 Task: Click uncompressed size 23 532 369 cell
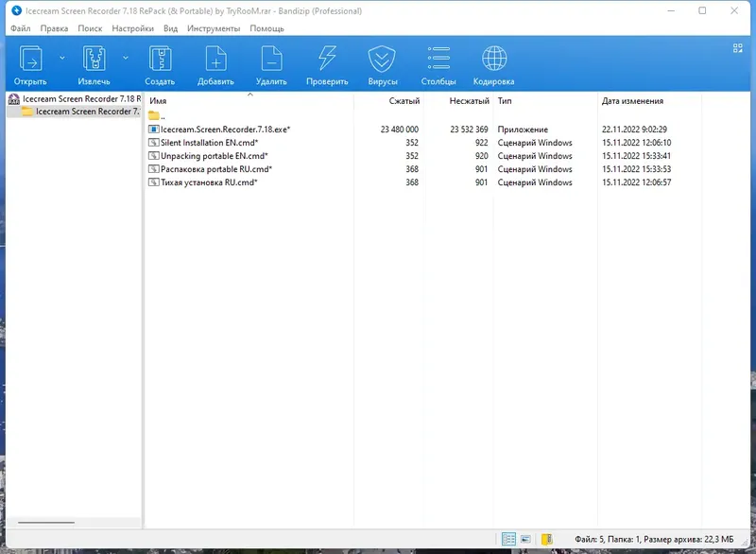coord(469,130)
